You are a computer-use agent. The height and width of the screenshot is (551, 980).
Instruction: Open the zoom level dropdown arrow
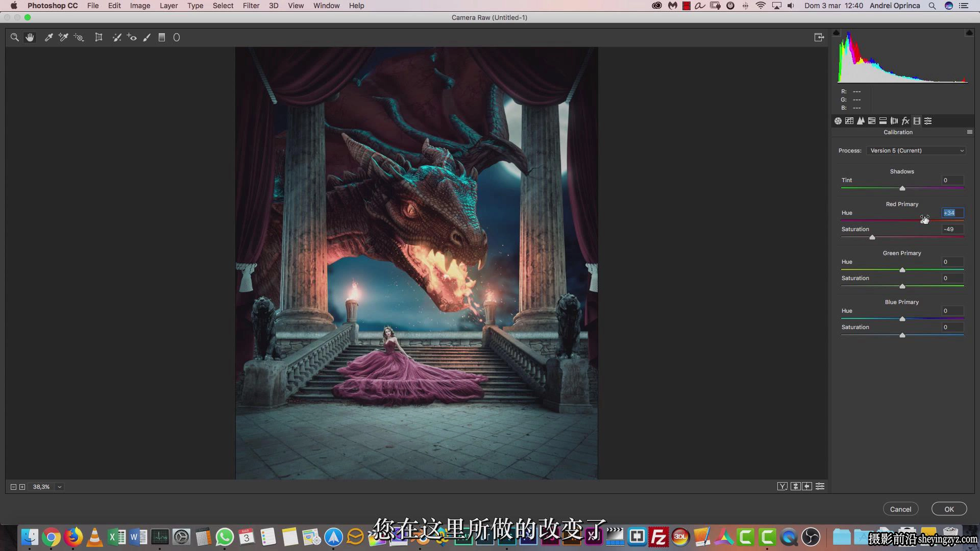[60, 487]
